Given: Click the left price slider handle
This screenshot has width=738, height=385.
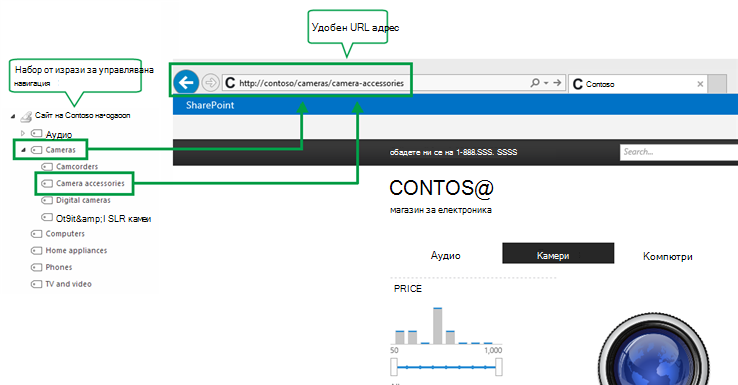Looking at the screenshot, I should coord(394,367).
